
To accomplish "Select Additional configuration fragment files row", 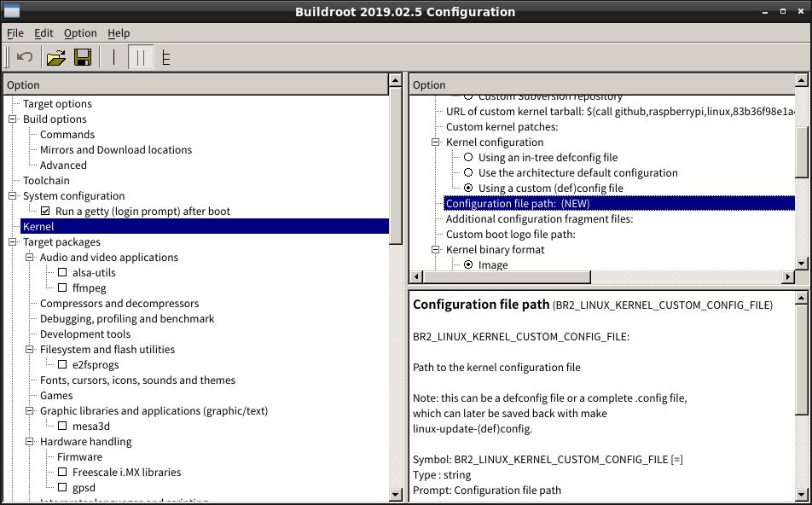I will click(540, 219).
